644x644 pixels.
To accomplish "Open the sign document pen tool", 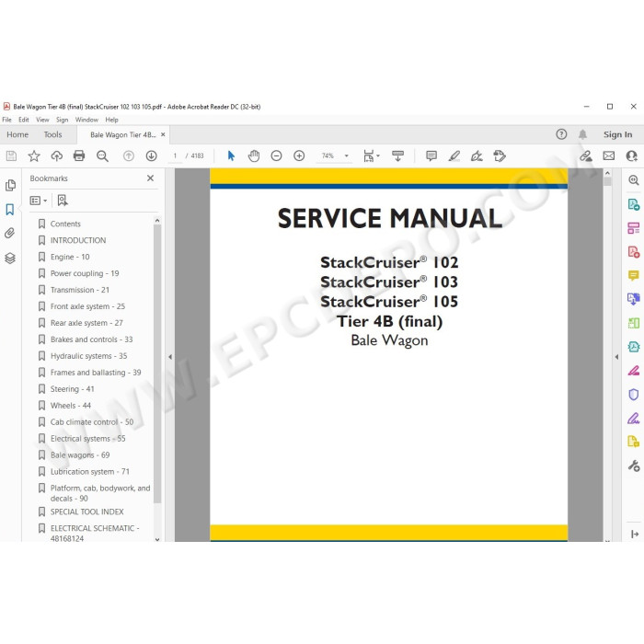I will [x=477, y=155].
